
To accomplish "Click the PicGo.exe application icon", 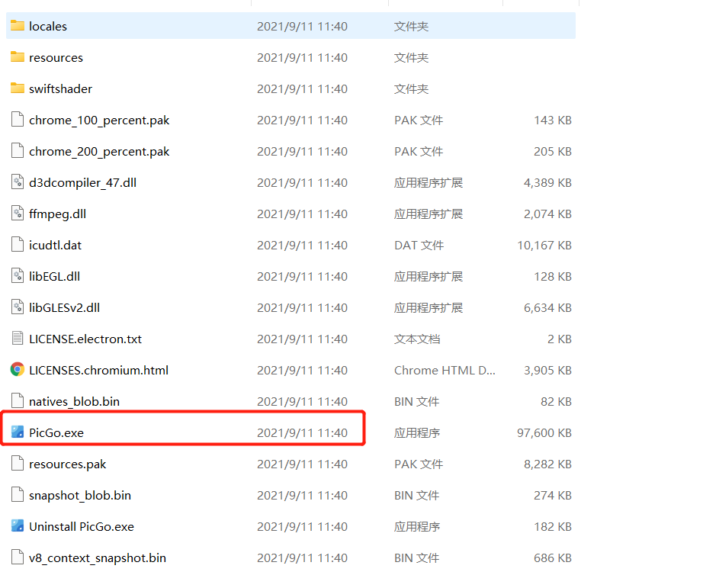I will point(18,432).
